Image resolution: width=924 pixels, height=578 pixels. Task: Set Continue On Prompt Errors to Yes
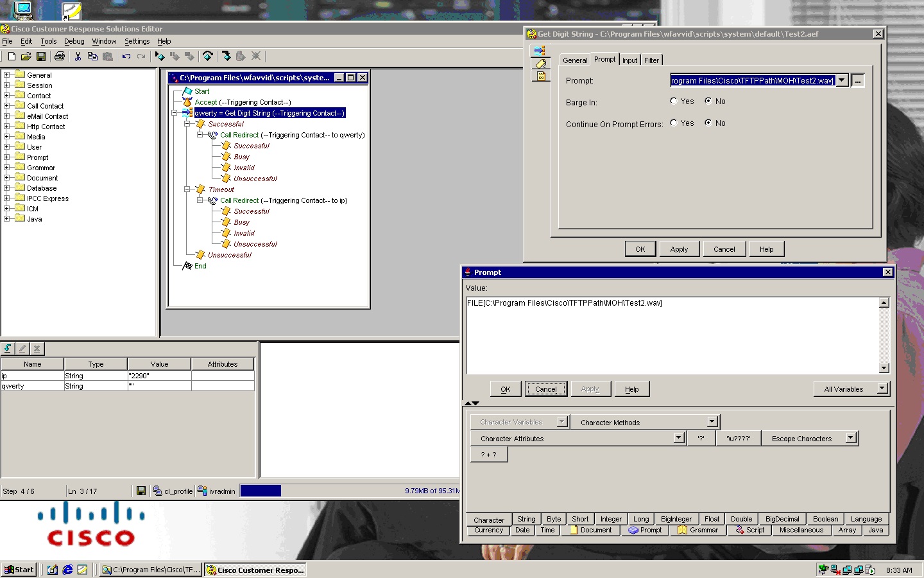(x=674, y=123)
